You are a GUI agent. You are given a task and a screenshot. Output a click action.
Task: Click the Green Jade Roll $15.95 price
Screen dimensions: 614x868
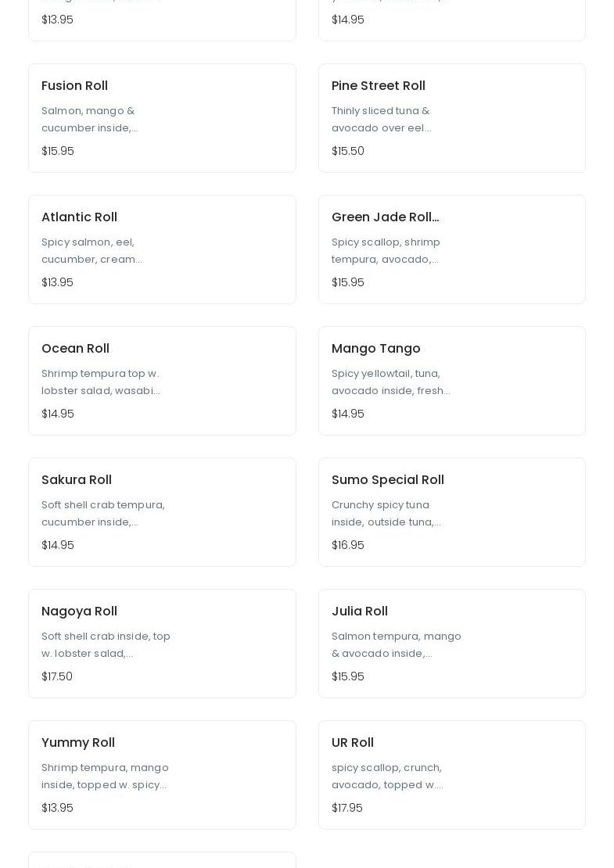[x=347, y=282]
